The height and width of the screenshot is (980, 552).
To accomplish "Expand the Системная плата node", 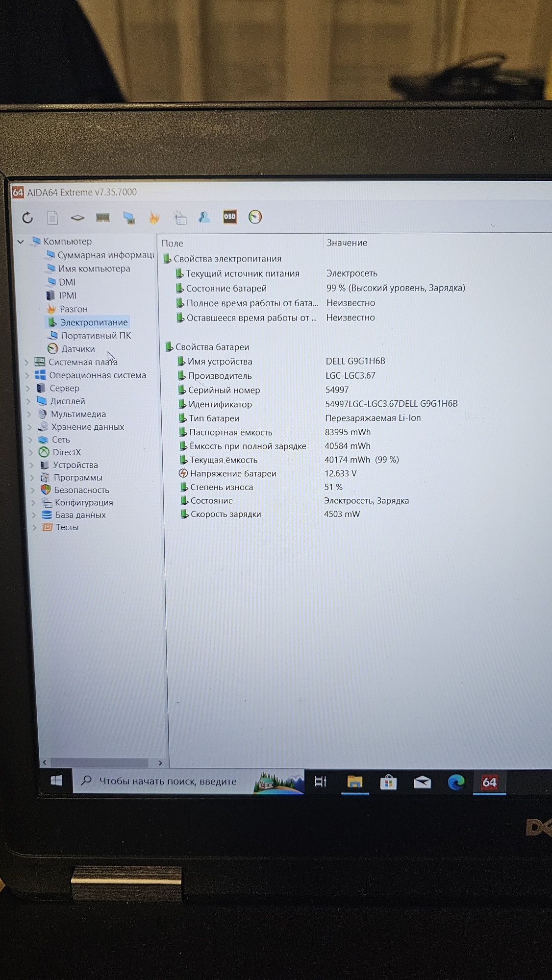I will [26, 362].
